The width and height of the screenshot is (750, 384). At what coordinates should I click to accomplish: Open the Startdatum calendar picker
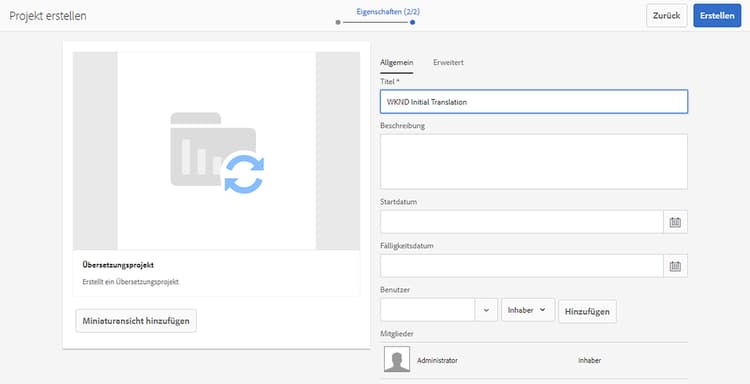coord(675,222)
